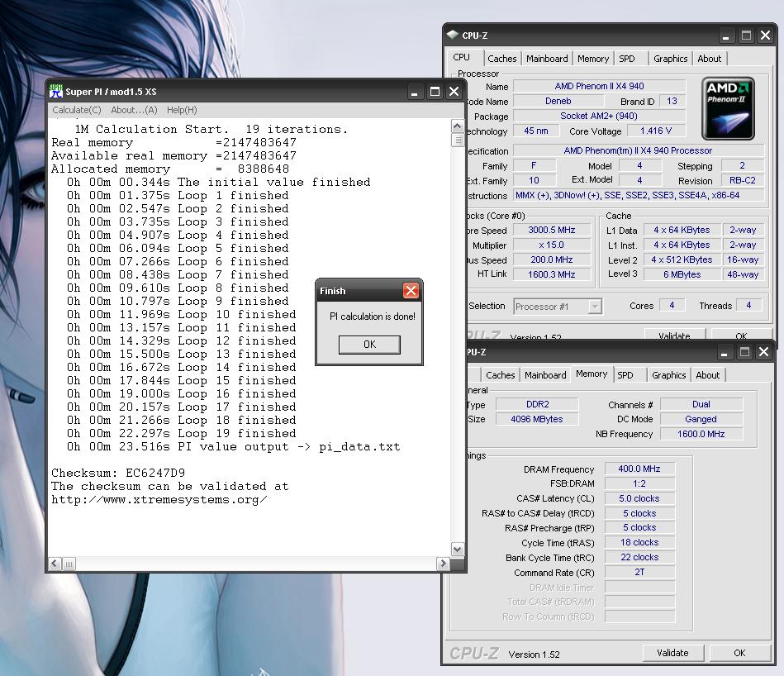Close the Finish dialog with red X
784x676 pixels.
click(x=411, y=291)
